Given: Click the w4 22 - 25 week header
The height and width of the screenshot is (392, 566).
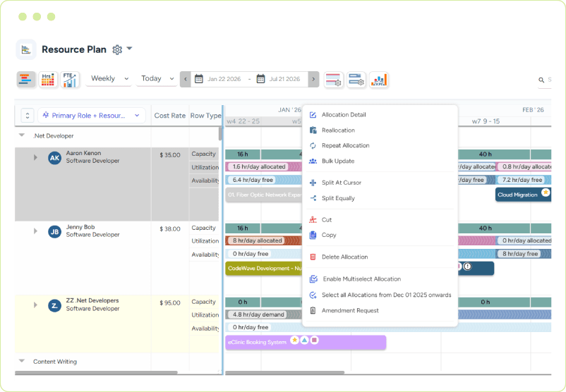Looking at the screenshot, I should 243,121.
